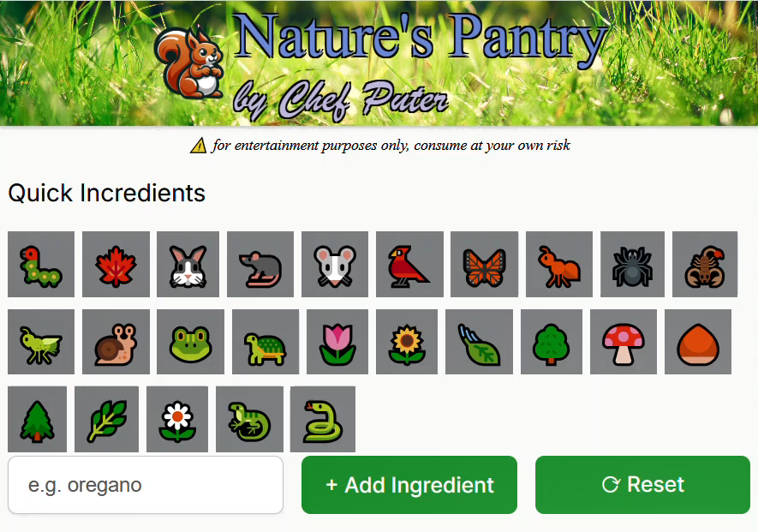The width and height of the screenshot is (758, 532).
Task: Select the red cardinal bird ingredient
Action: pyautogui.click(x=409, y=264)
